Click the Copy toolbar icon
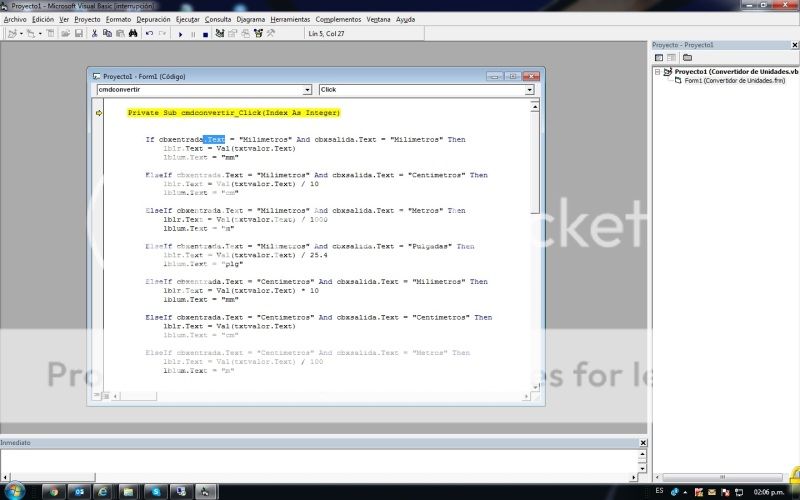This screenshot has width=800, height=500. 107,34
